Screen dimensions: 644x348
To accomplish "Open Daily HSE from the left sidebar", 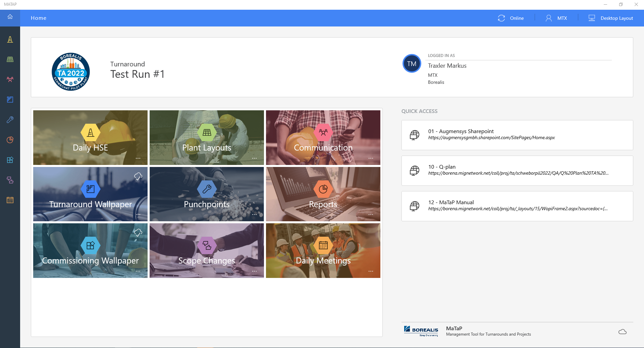I will [10, 40].
